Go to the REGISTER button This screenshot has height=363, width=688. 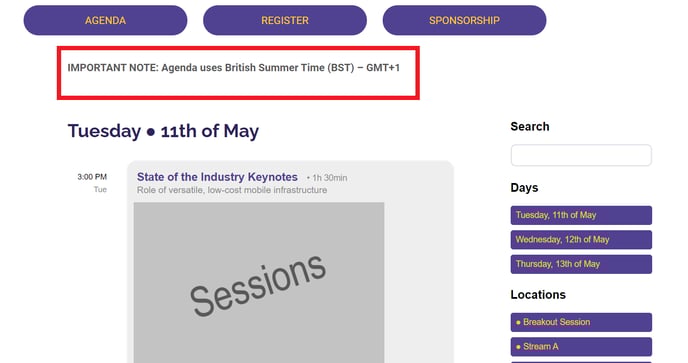click(x=285, y=20)
